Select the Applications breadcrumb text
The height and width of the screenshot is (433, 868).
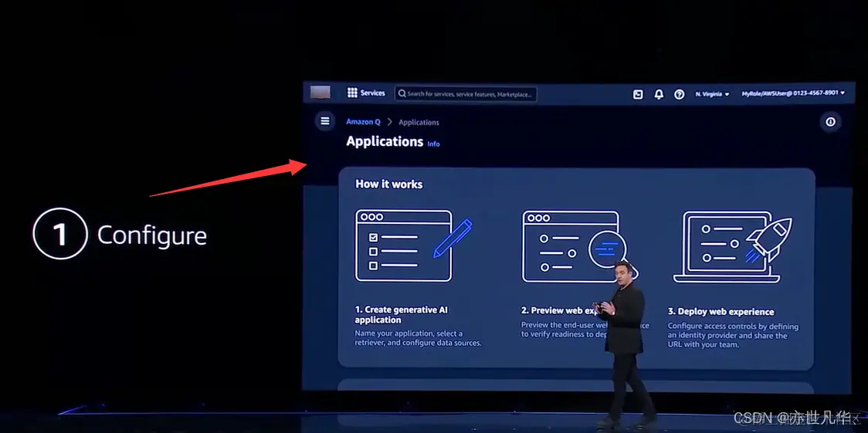[419, 122]
